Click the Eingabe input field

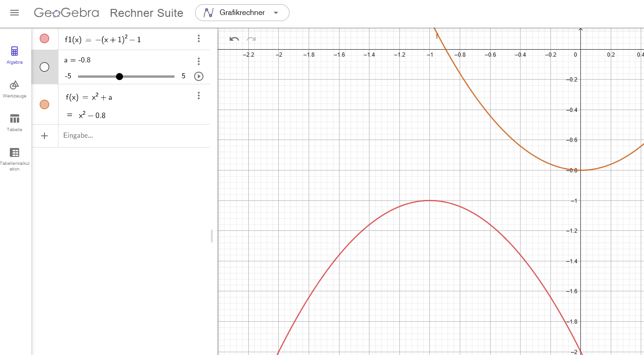(131, 136)
